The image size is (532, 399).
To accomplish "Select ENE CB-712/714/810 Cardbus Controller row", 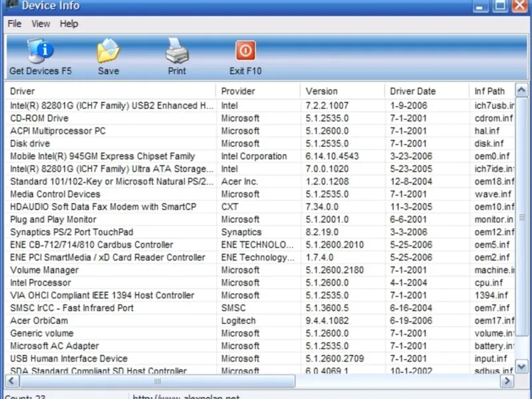I will pos(260,245).
